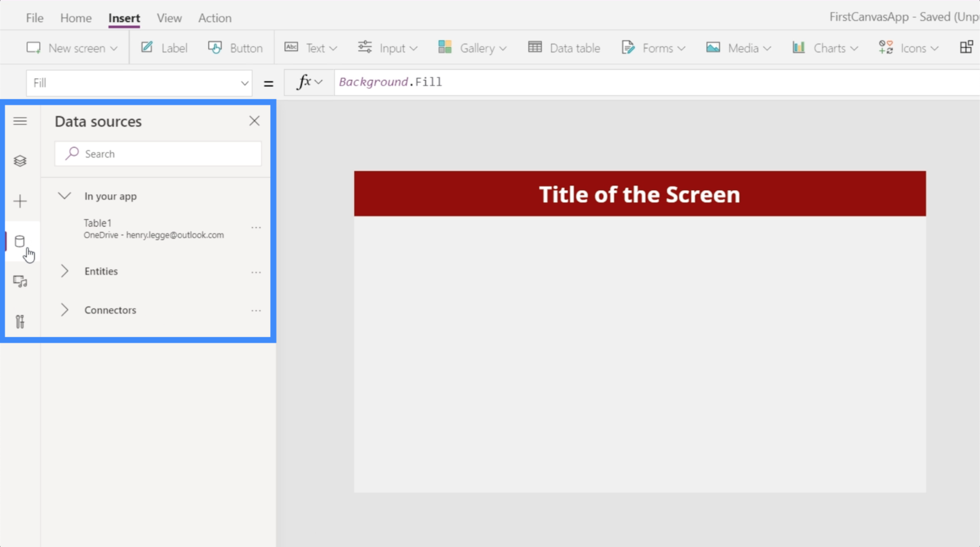Click the Data sources panel heading
This screenshot has height=547, width=980.
click(x=98, y=121)
